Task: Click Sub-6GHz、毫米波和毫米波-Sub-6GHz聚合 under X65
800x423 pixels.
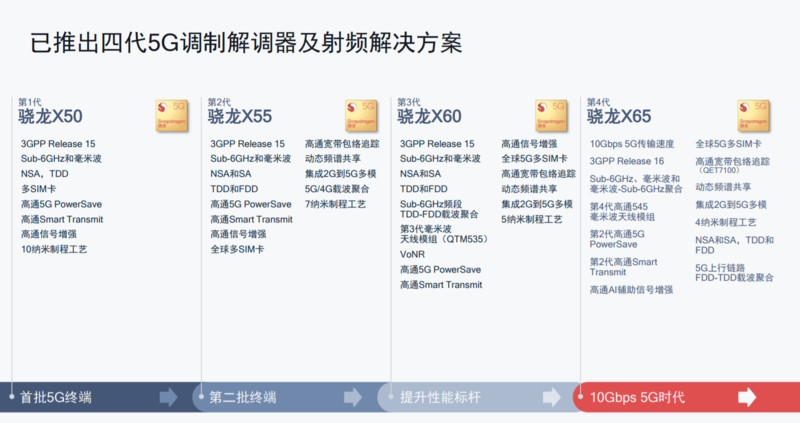Action: 636,184
